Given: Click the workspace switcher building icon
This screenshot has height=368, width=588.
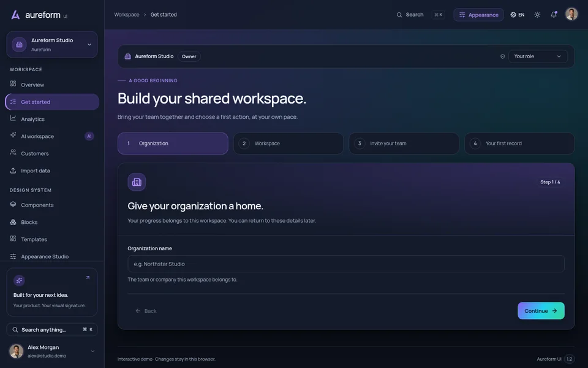Looking at the screenshot, I should tap(19, 44).
